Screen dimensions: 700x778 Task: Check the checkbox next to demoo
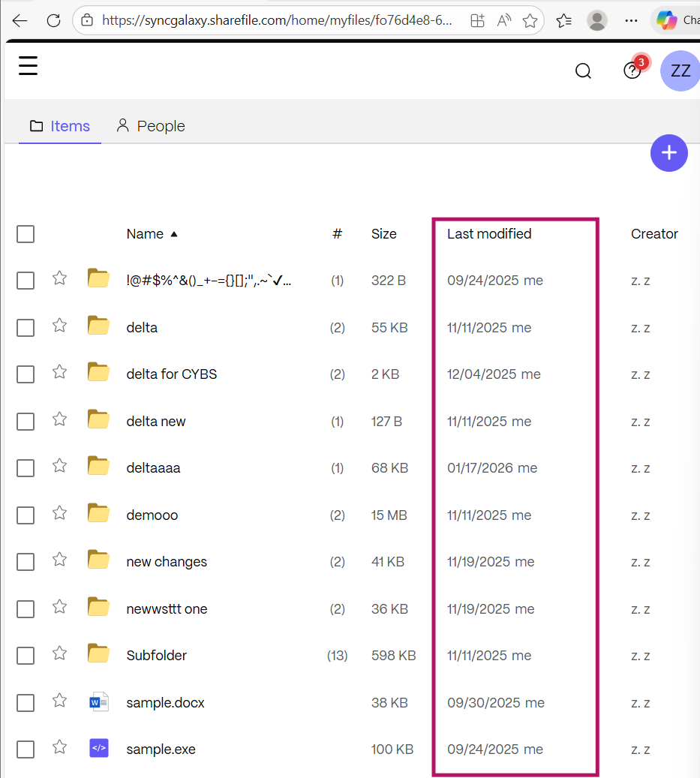tap(25, 515)
